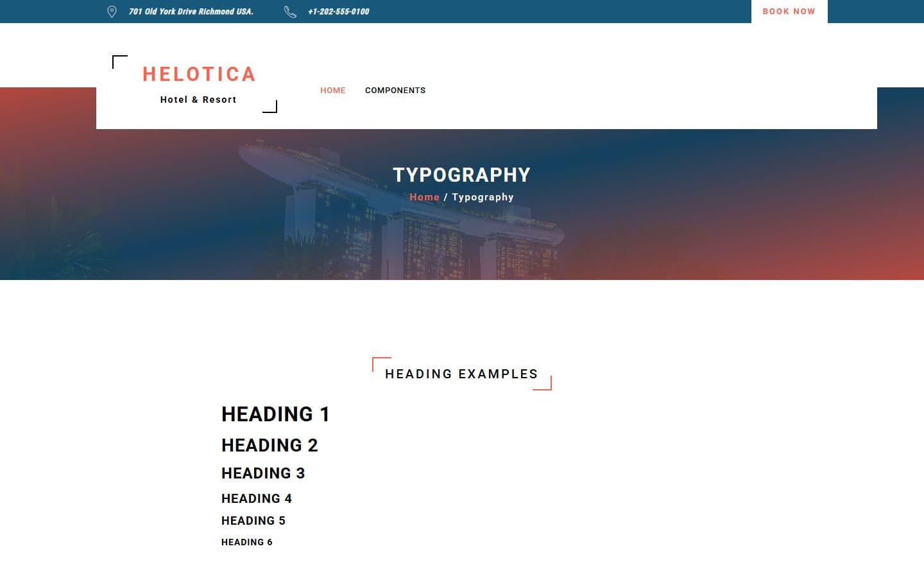Screen dimensions: 924x578
Task: Click the Heading 1 text
Action: coord(275,414)
